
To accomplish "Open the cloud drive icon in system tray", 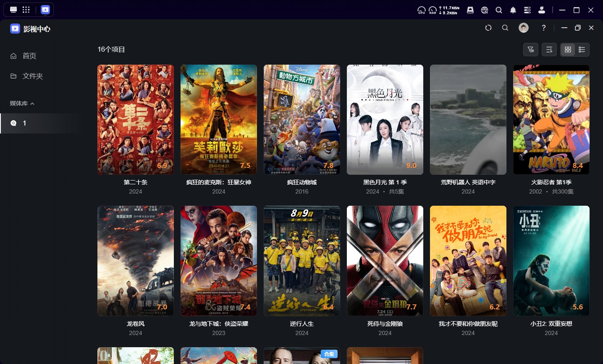I will click(x=470, y=10).
